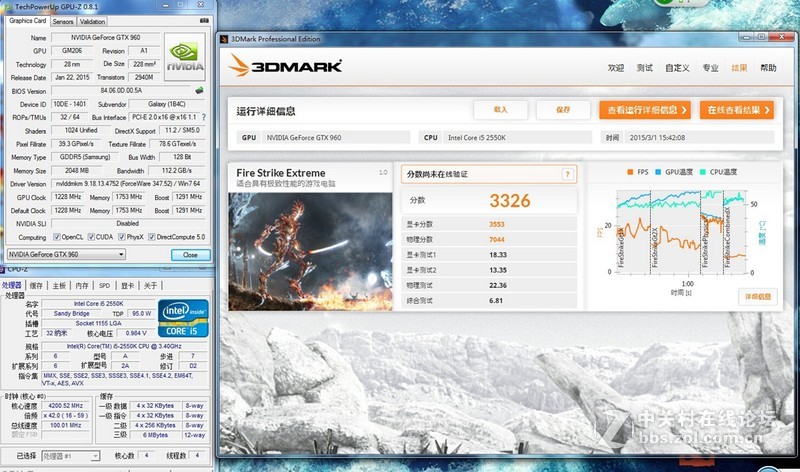Click the CPU-Z title bar app icon
Image resolution: width=800 pixels, height=472 pixels.
(2, 269)
